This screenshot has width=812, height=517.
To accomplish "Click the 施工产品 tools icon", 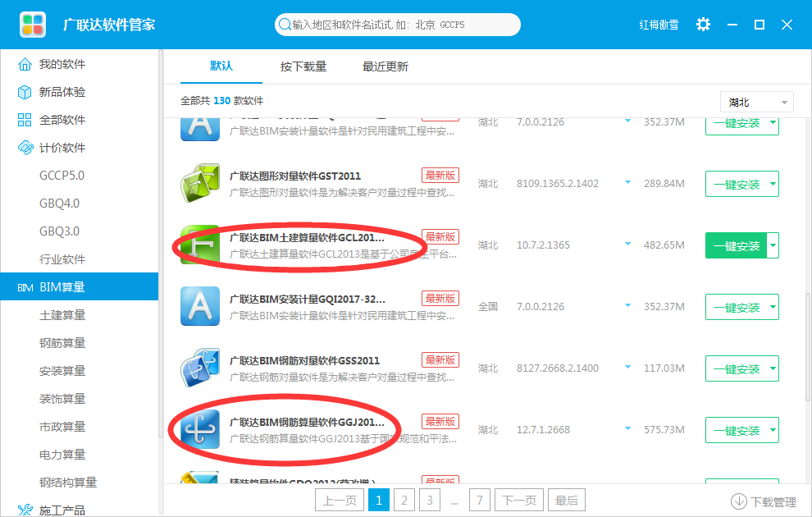I will click(25, 510).
